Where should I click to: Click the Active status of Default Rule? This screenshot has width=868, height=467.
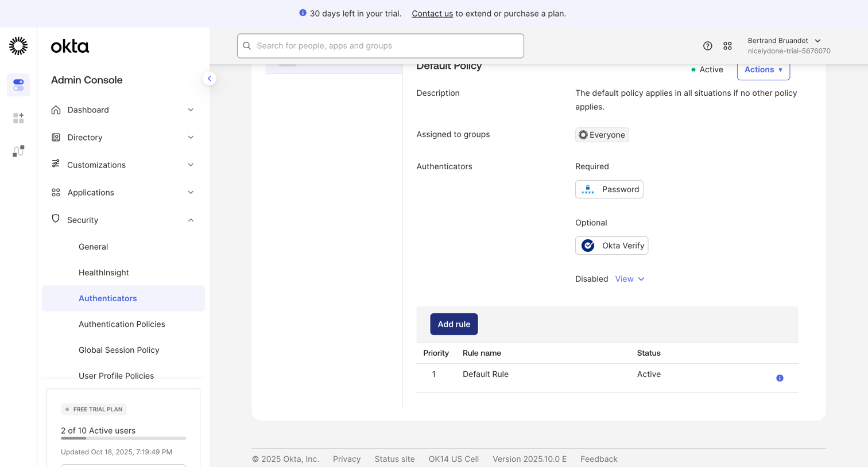(x=649, y=374)
